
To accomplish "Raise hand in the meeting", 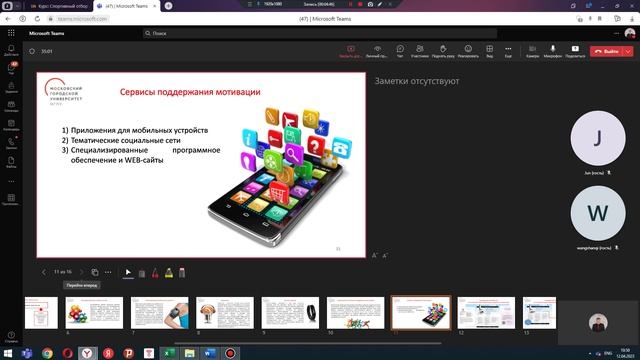I will [443, 51].
